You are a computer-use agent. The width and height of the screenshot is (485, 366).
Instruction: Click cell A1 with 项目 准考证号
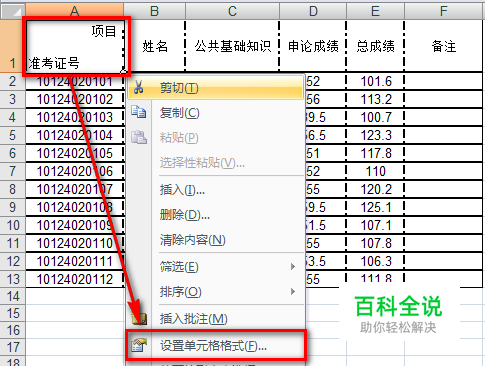point(75,46)
